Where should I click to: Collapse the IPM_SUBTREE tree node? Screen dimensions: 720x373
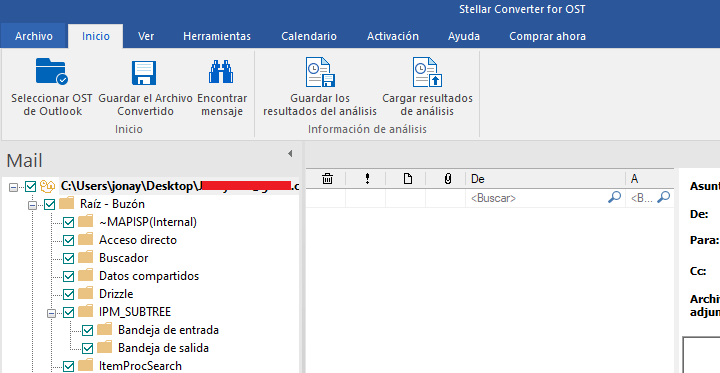51,313
